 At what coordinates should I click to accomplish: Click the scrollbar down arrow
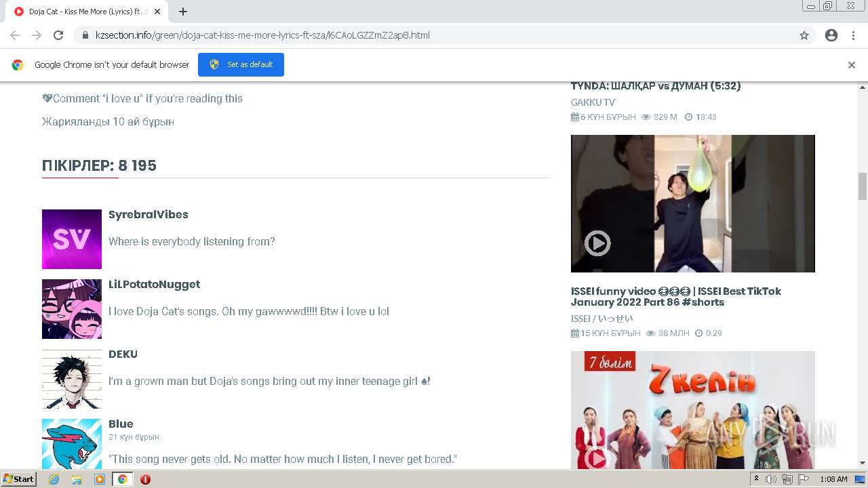[x=863, y=464]
